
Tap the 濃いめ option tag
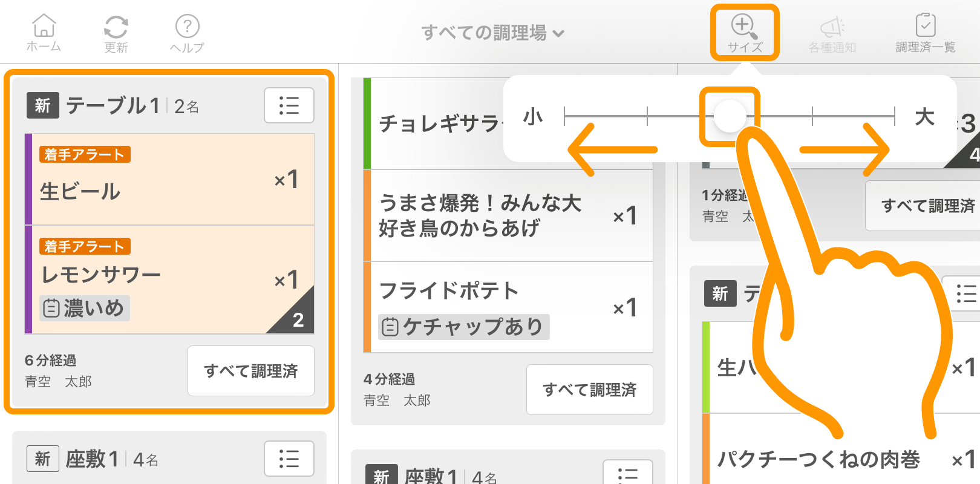(x=85, y=309)
